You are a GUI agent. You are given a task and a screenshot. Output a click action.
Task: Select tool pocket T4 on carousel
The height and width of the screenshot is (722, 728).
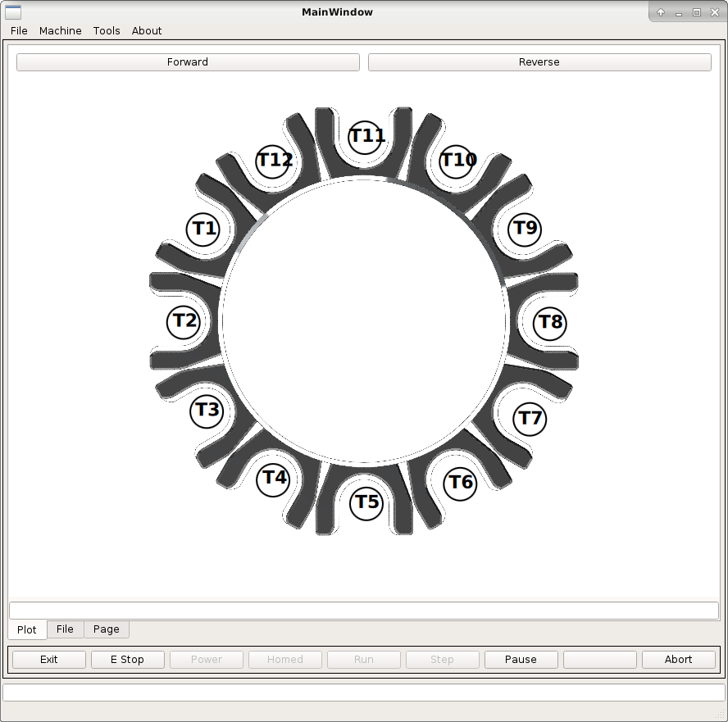pos(274,479)
